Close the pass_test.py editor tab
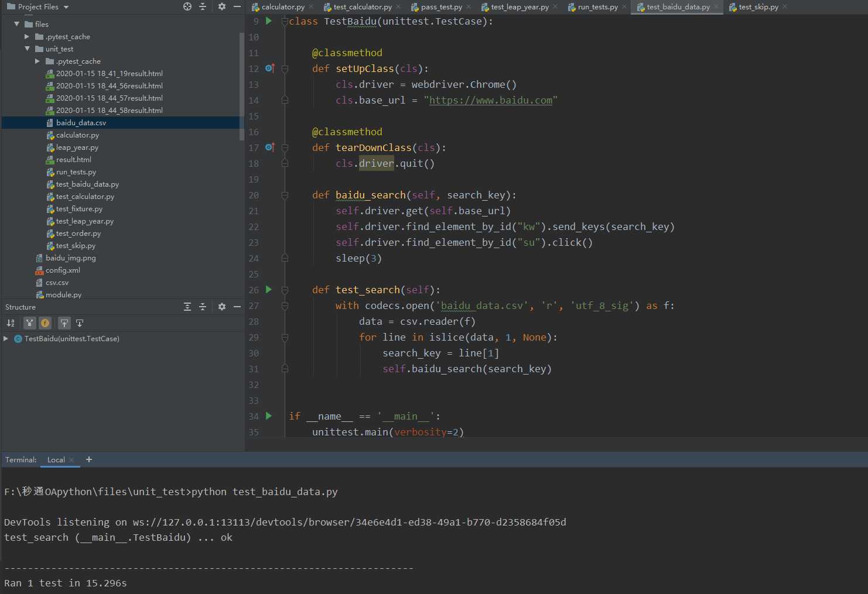This screenshot has height=594, width=868. pyautogui.click(x=469, y=7)
